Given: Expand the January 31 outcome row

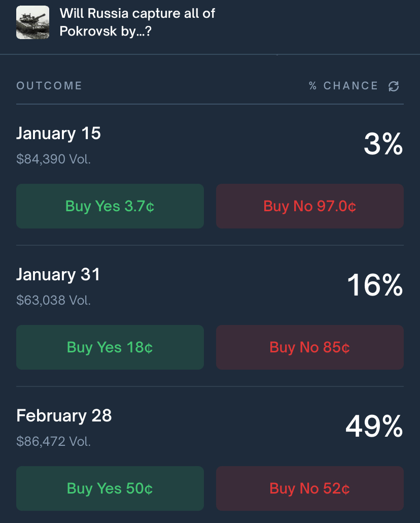Looking at the screenshot, I should coord(59,275).
